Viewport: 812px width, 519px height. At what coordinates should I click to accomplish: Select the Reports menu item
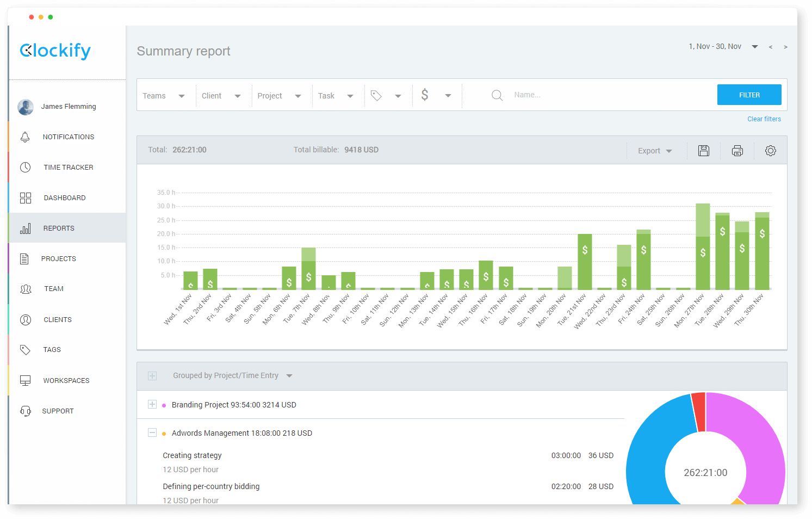[x=59, y=228]
